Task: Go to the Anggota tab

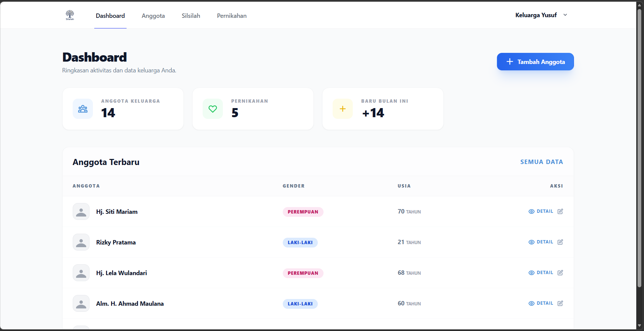Action: point(153,16)
